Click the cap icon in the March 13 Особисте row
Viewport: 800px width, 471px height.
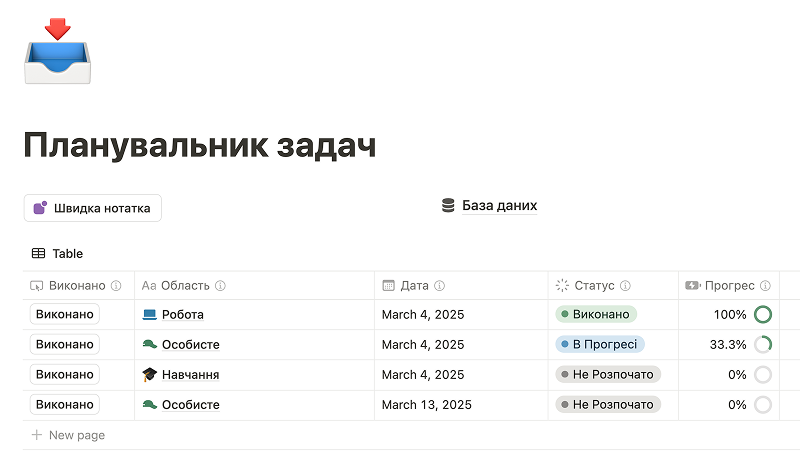pos(149,405)
